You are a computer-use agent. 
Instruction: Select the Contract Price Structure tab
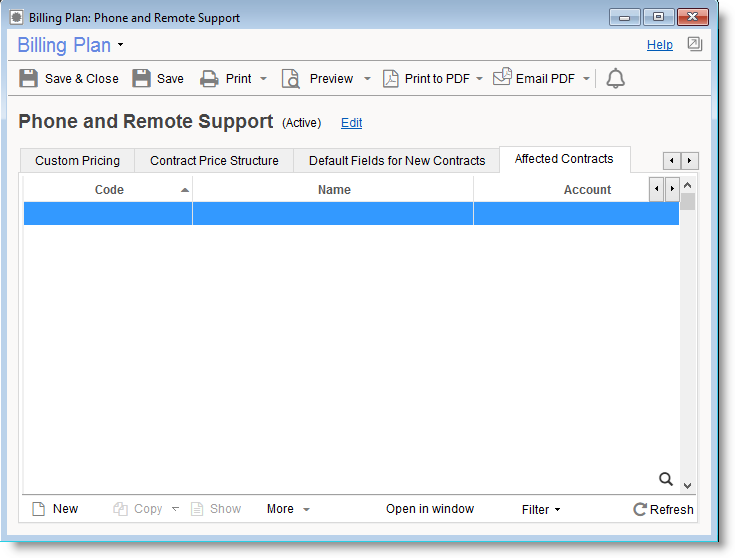214,160
